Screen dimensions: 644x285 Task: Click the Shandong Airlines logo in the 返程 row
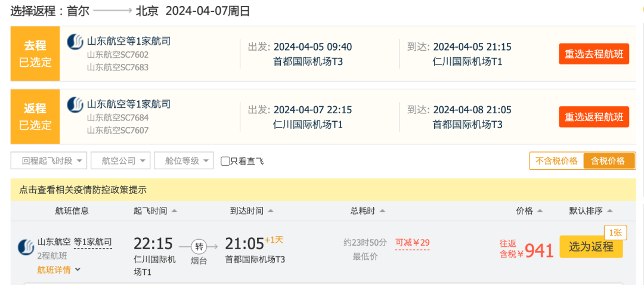point(75,105)
